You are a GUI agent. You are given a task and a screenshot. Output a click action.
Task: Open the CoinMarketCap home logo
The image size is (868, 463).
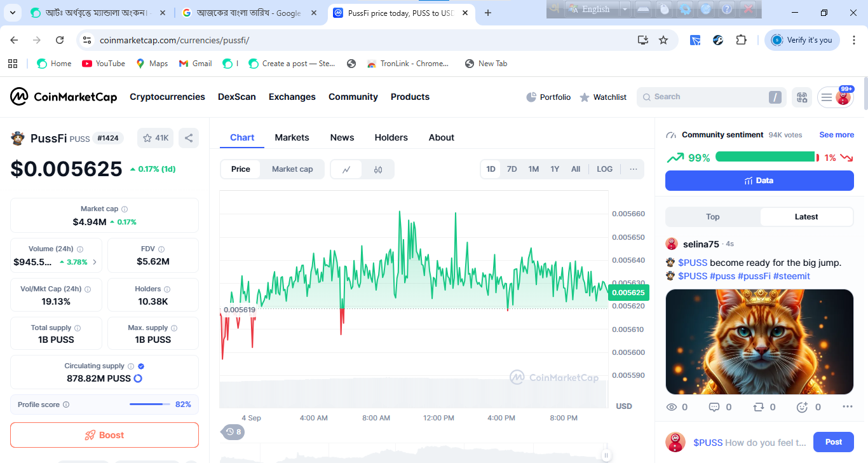64,97
